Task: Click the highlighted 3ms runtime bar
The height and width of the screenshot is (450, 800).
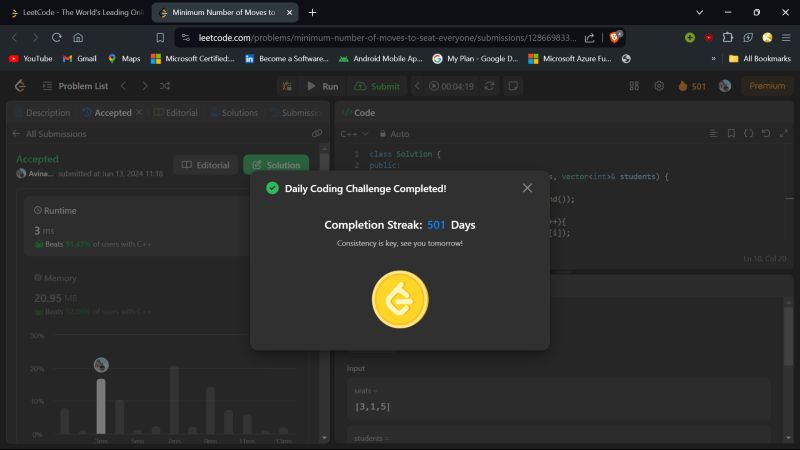Action: (x=101, y=406)
